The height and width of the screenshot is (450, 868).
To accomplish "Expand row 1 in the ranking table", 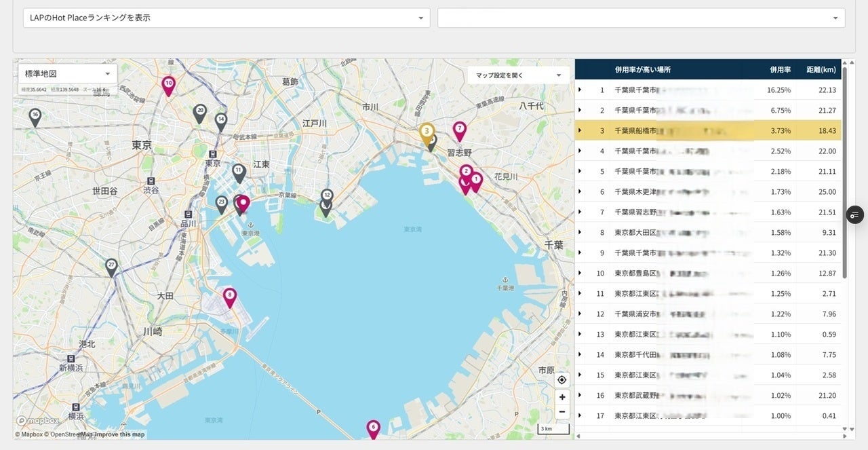I will (x=580, y=90).
